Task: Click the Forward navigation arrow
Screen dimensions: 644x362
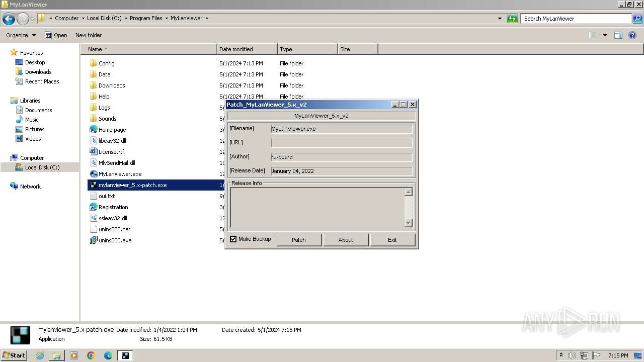Action: (x=23, y=19)
